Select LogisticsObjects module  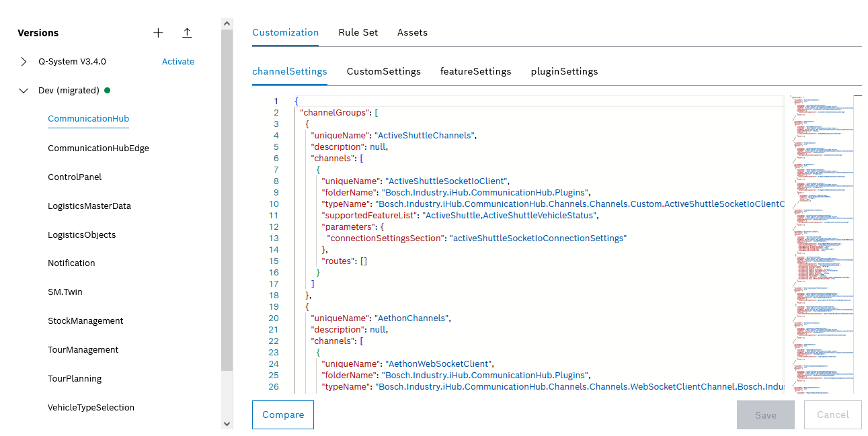click(81, 235)
